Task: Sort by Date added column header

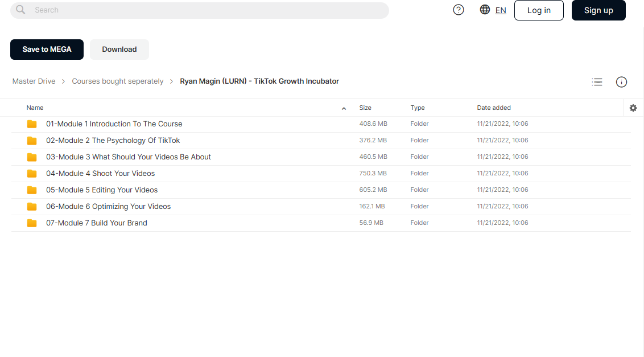Action: click(494, 108)
